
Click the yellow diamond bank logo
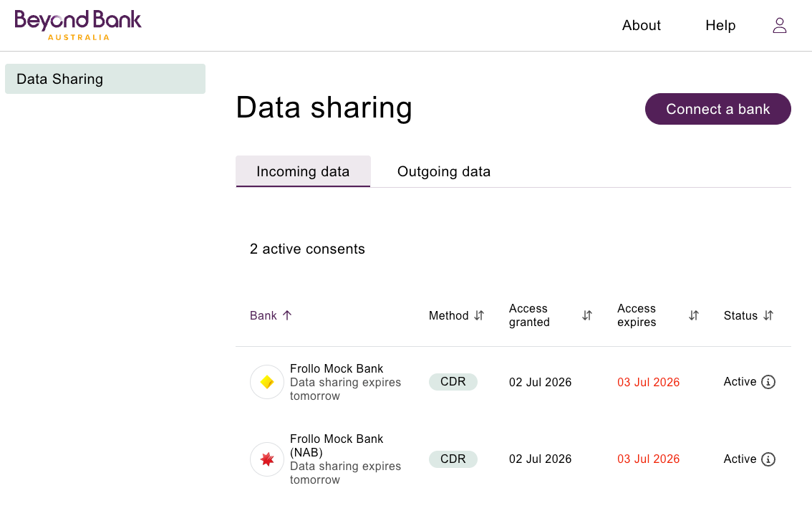(266, 382)
